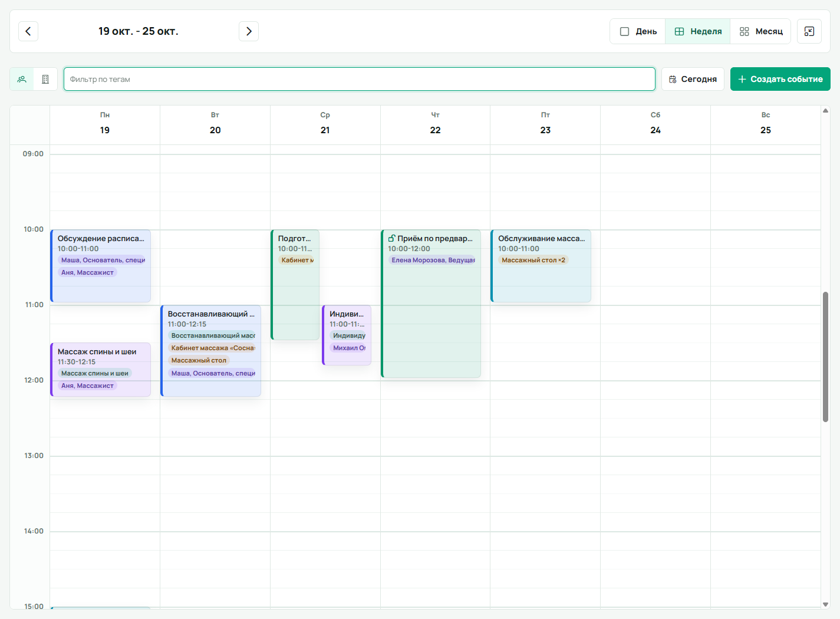The width and height of the screenshot is (840, 619).
Task: Click the Сегодня button
Action: pyautogui.click(x=693, y=79)
